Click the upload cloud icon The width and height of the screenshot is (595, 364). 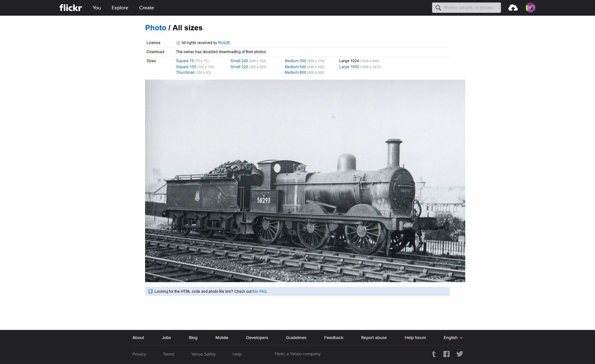tap(513, 8)
